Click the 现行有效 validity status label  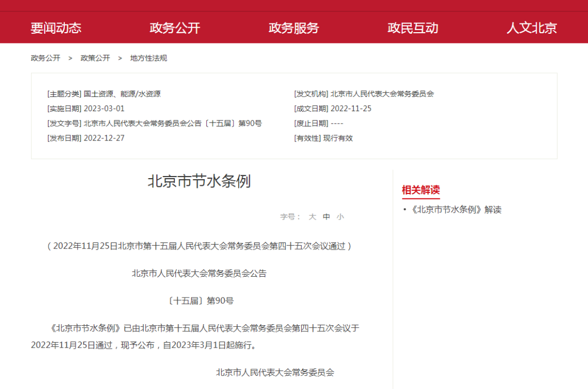pos(339,138)
